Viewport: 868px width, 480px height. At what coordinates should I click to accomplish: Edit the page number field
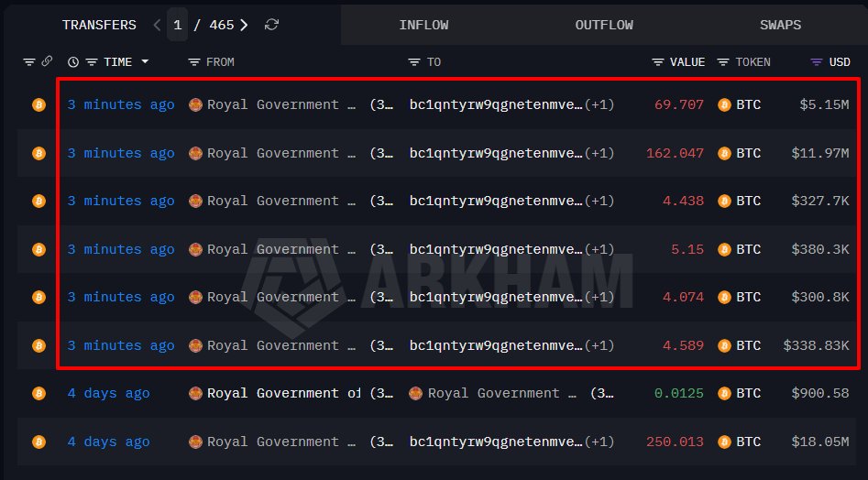[177, 25]
